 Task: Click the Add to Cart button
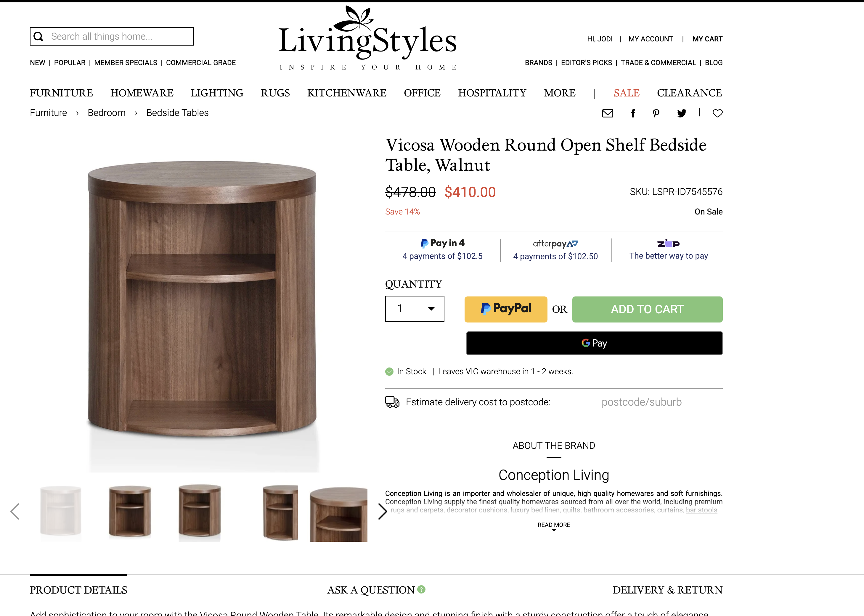tap(647, 309)
